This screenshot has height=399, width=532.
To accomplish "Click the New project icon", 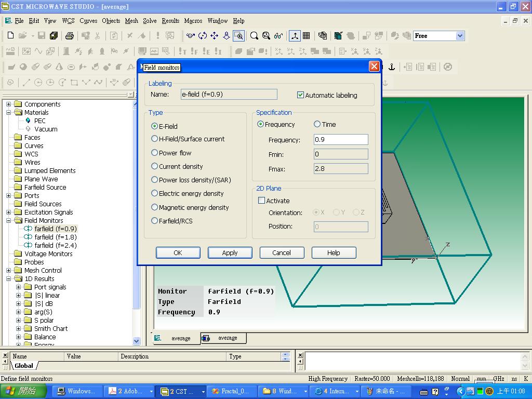I will point(10,35).
